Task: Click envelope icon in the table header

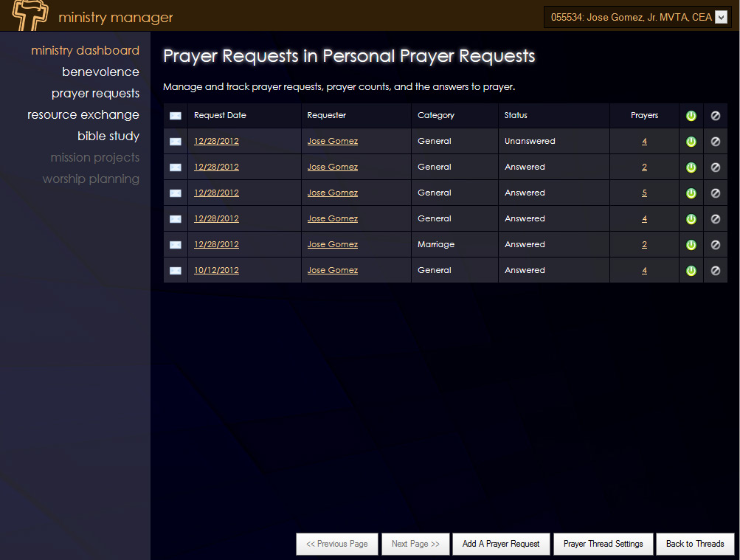Action: (x=175, y=116)
